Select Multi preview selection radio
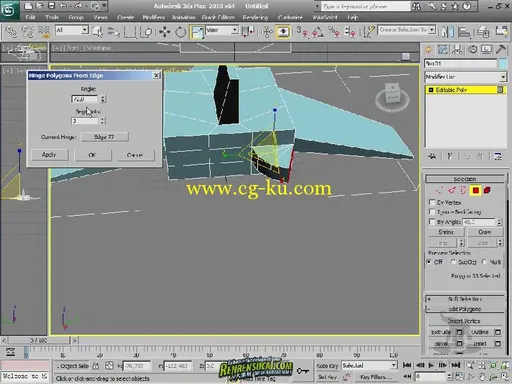Viewport: 512px width, 384px height. [x=485, y=262]
